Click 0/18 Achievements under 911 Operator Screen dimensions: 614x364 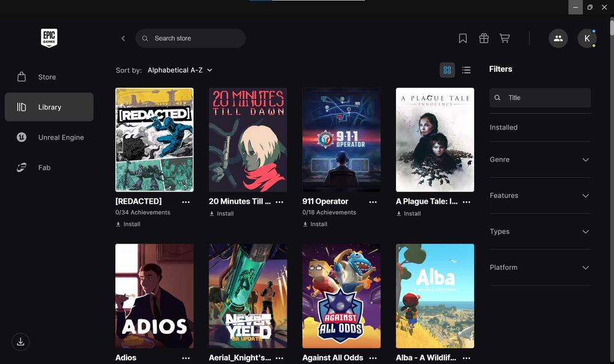[329, 212]
